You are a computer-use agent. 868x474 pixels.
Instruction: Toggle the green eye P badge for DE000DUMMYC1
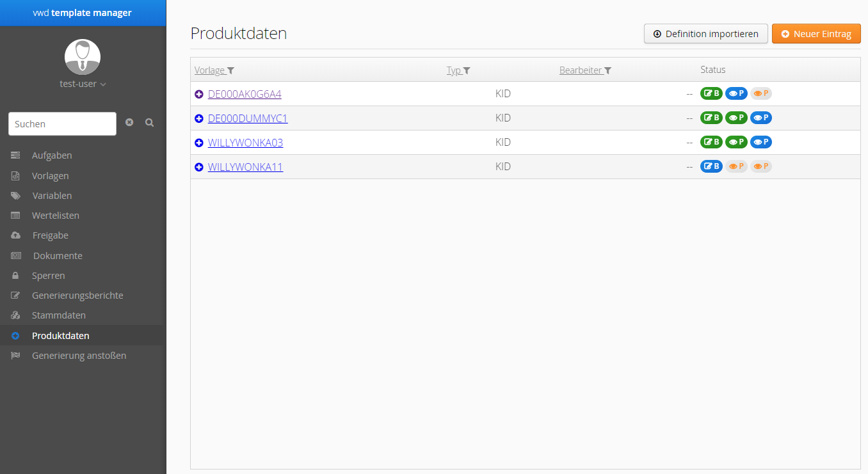[736, 118]
